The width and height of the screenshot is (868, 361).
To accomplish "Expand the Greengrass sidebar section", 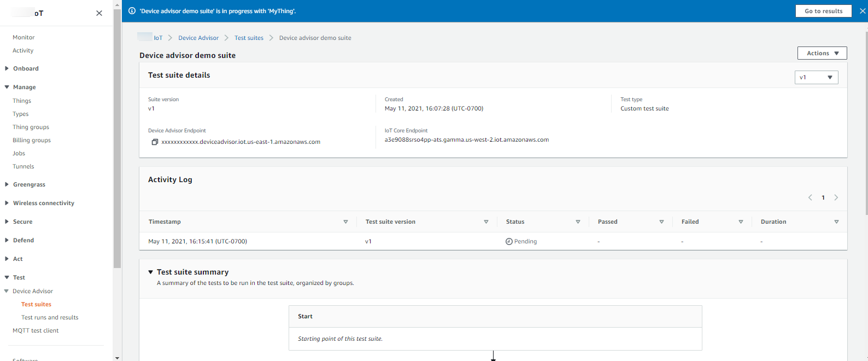I will 7,185.
